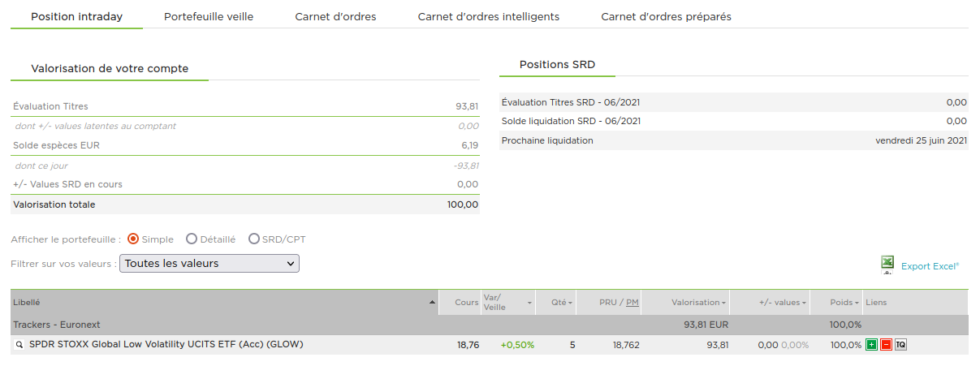Select the Simple portfolio view radio
The image size is (980, 366).
click(x=133, y=239)
